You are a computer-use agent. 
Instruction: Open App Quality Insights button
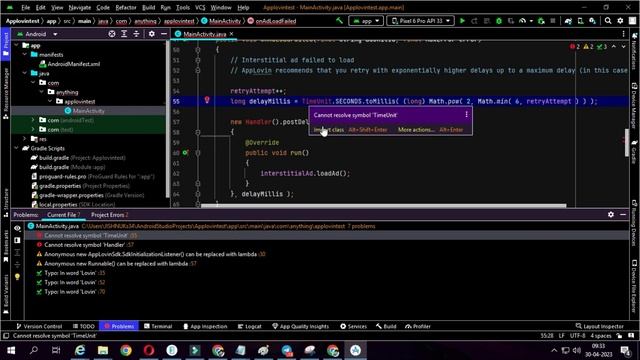(300, 326)
